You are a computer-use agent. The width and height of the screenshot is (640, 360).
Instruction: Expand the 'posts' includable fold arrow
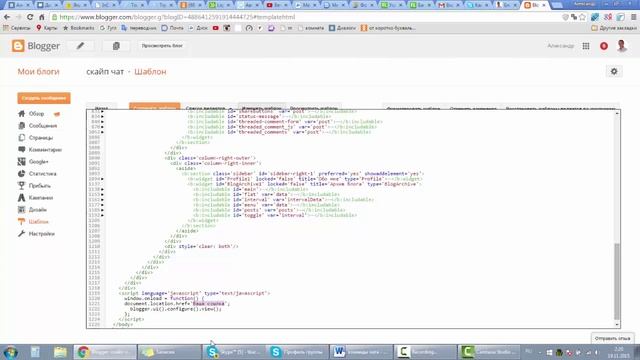[x=102, y=210]
